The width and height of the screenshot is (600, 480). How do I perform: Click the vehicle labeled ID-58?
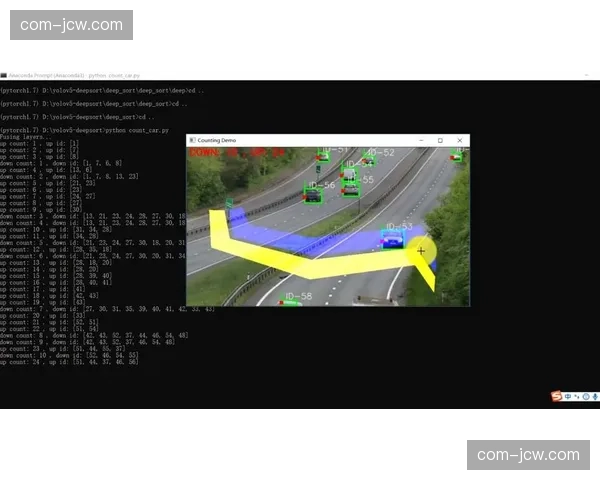(x=292, y=301)
